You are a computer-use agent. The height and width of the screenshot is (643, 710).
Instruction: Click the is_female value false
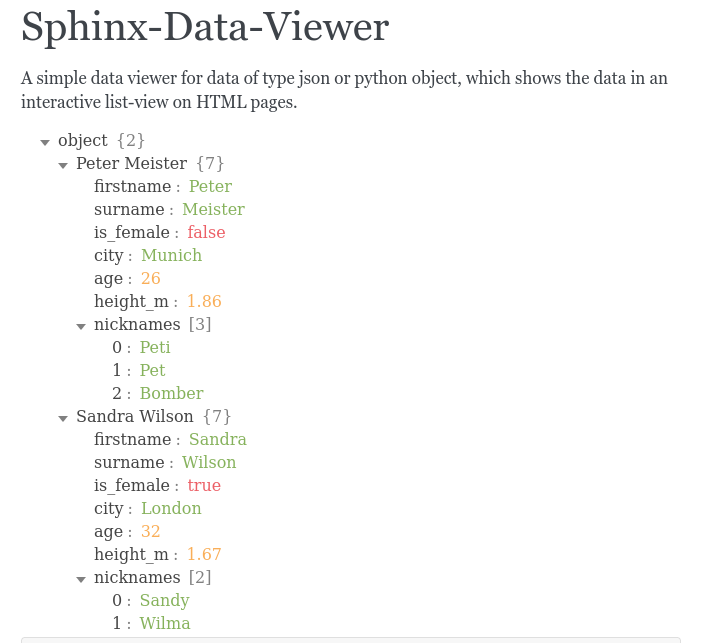coord(206,232)
